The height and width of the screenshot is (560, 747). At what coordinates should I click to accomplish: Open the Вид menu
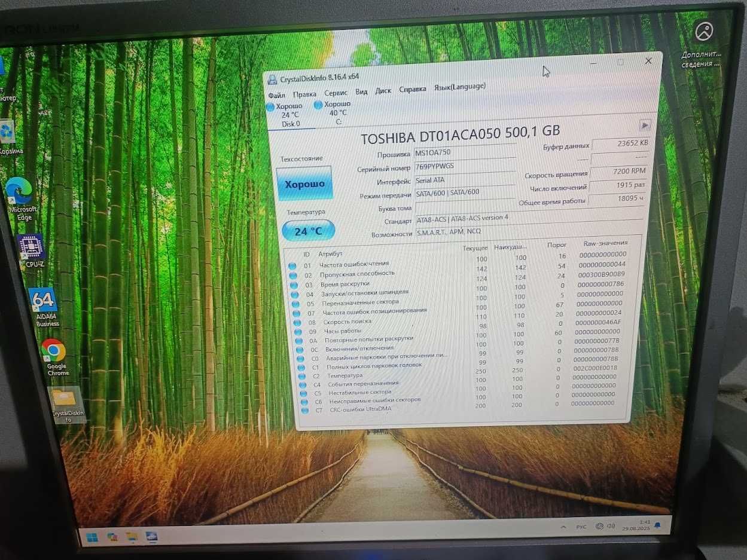(361, 92)
